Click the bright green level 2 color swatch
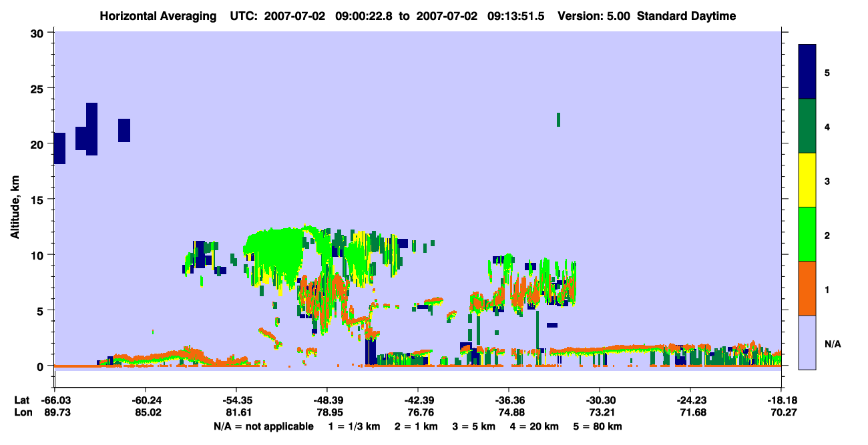The image size is (868, 445). [x=807, y=234]
